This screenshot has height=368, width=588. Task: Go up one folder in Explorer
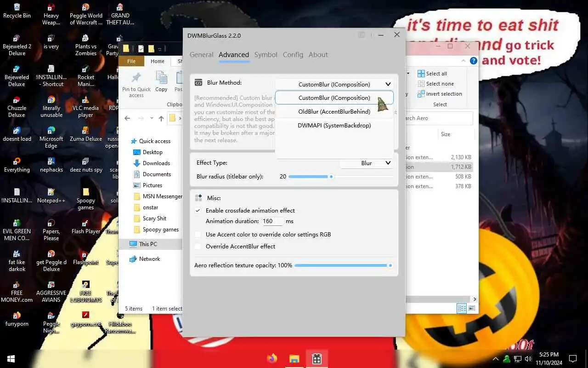click(161, 118)
